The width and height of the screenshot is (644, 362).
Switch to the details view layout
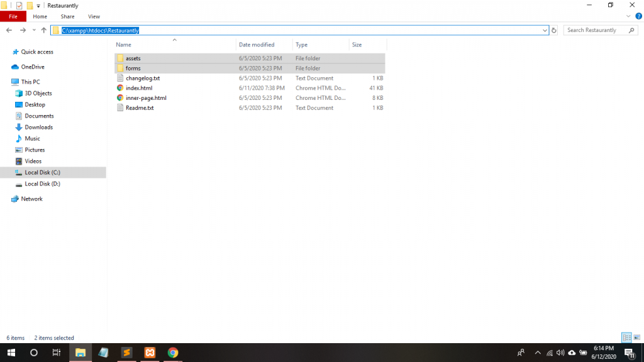coord(626,337)
